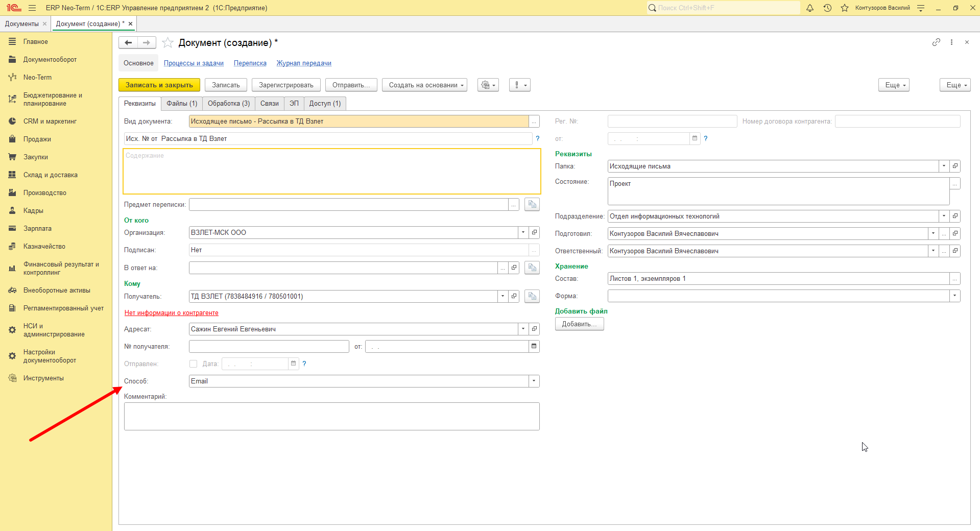Copy the link to this document
980x531 pixels.
point(936,42)
